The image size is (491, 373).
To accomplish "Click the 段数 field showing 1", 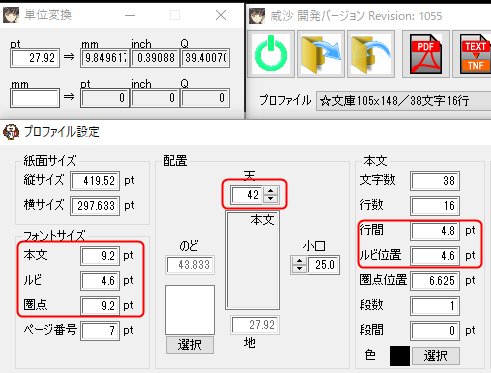I will click(435, 306).
